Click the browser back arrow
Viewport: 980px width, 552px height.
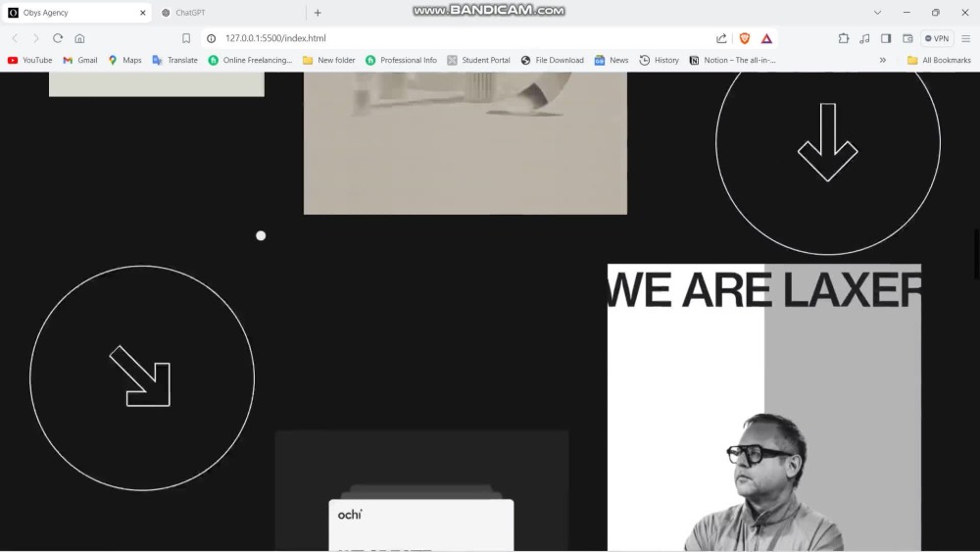coord(15,38)
